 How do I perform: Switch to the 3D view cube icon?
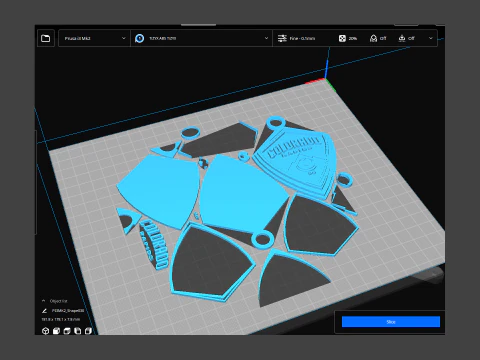pyautogui.click(x=46, y=331)
